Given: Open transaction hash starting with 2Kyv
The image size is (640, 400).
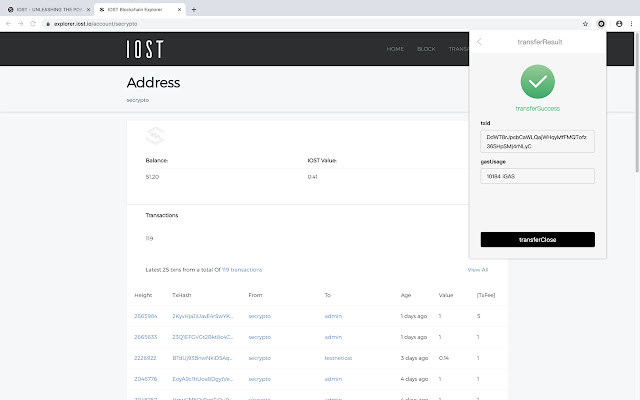Looking at the screenshot, I should click(203, 316).
